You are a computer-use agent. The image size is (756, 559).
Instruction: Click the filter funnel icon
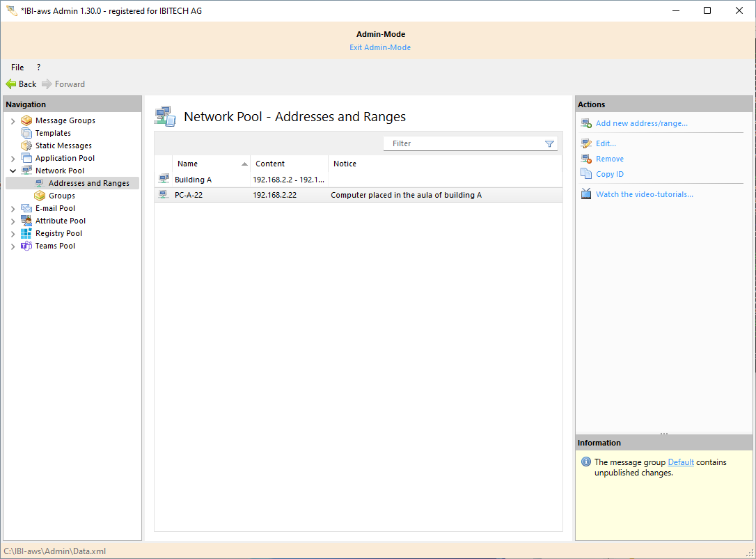pyautogui.click(x=549, y=143)
